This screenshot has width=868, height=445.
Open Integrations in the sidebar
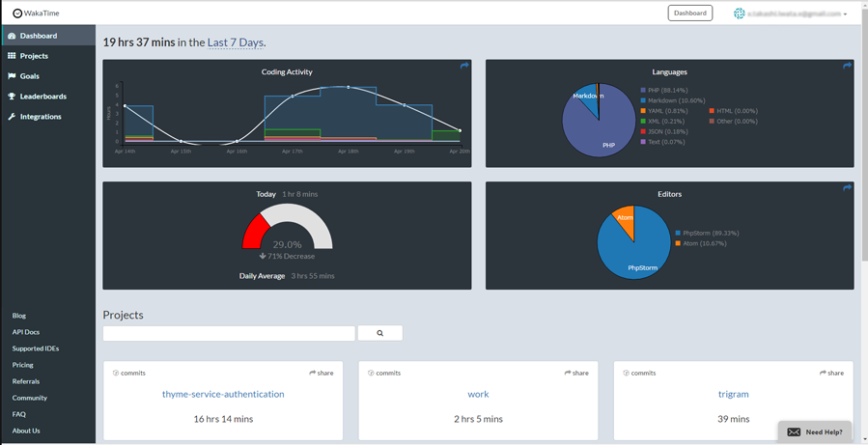(x=48, y=117)
